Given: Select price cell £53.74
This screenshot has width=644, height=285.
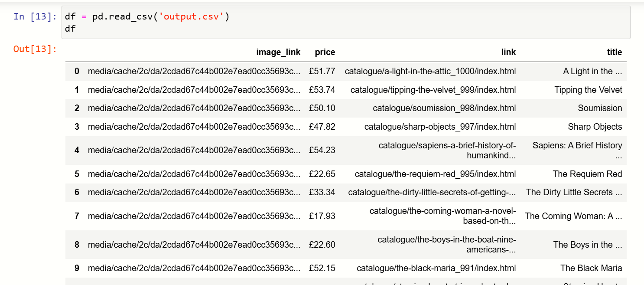Looking at the screenshot, I should click(x=322, y=90).
